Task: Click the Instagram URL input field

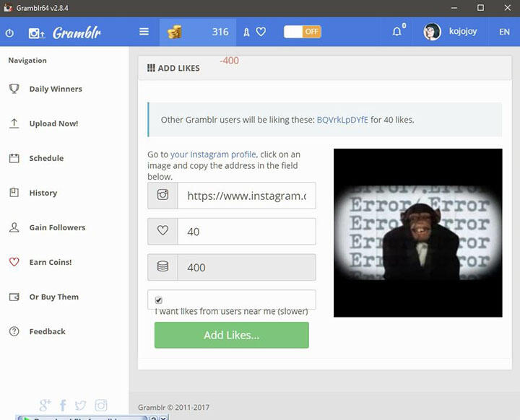Action: pyautogui.click(x=247, y=196)
